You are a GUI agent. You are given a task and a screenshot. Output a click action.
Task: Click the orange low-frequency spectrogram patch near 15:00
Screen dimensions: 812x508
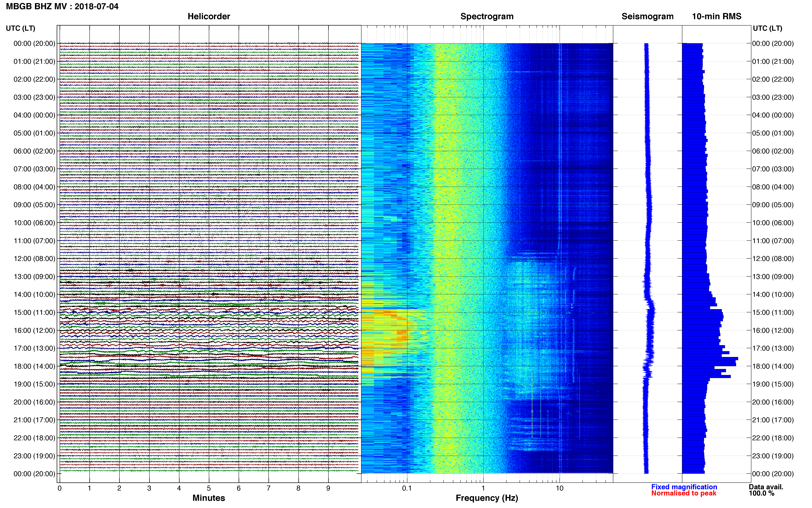[386, 313]
